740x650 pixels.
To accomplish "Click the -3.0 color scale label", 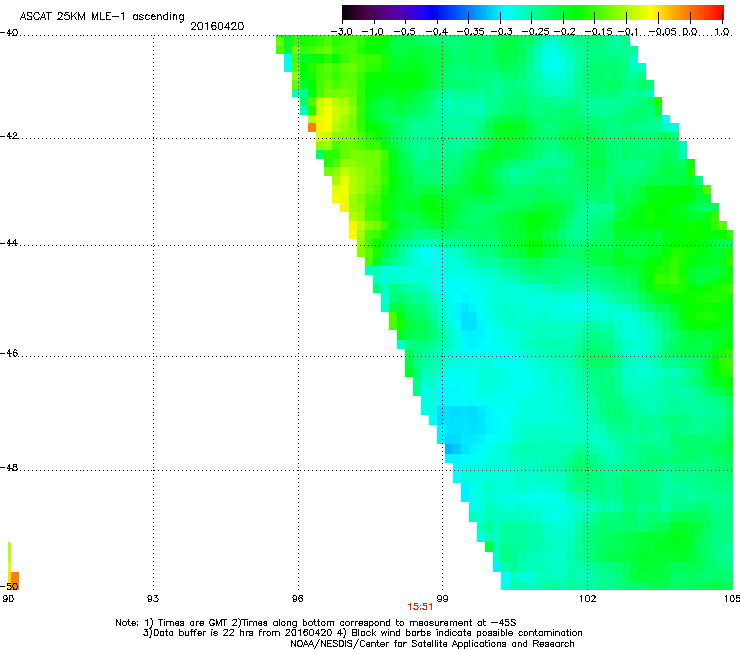I will [341, 32].
